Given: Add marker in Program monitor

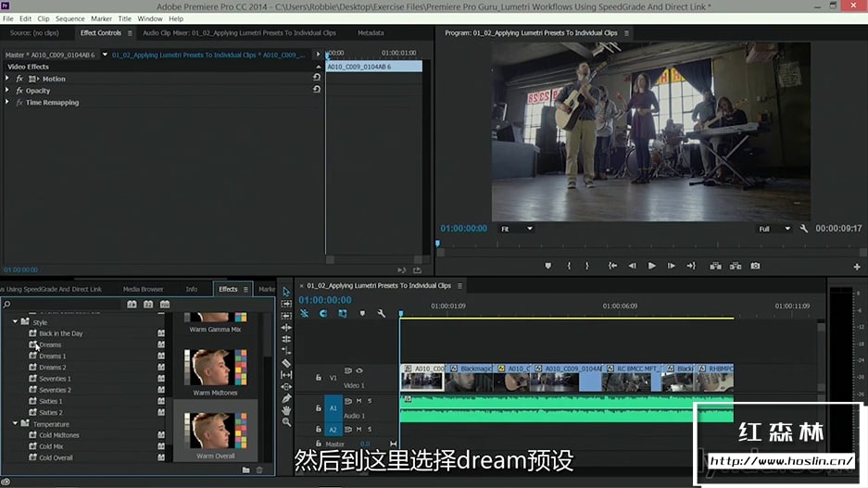Looking at the screenshot, I should [548, 266].
